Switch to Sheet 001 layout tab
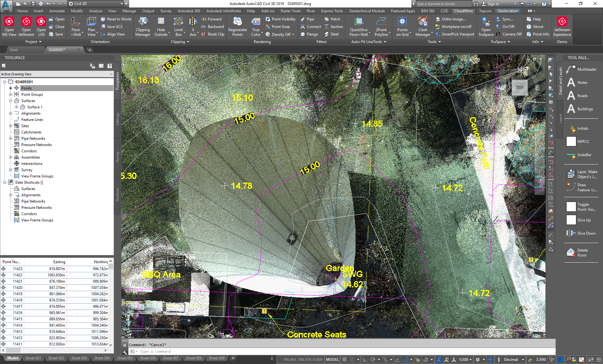This screenshot has width=603, height=364. [33, 358]
